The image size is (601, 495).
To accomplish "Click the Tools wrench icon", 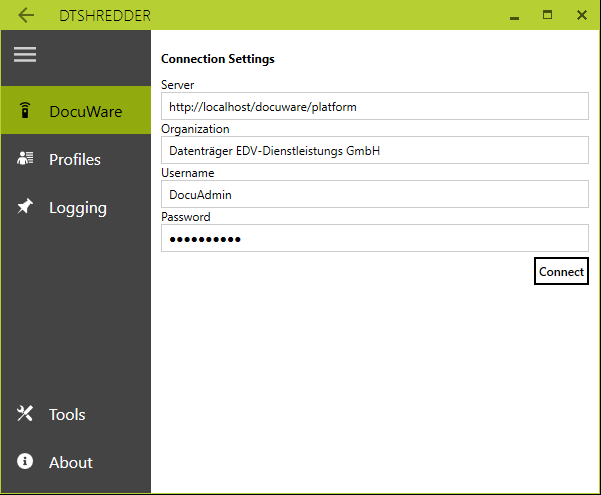I will coord(25,414).
